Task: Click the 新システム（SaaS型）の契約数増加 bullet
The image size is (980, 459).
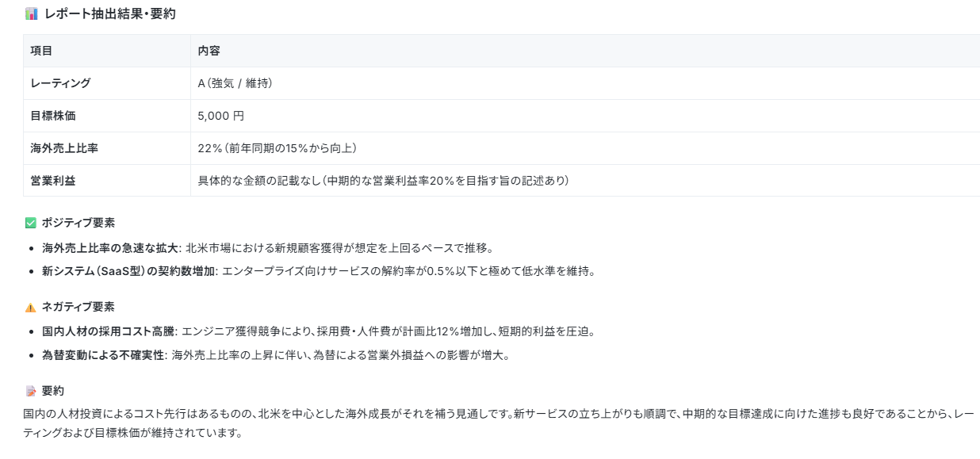Action: pos(318,271)
